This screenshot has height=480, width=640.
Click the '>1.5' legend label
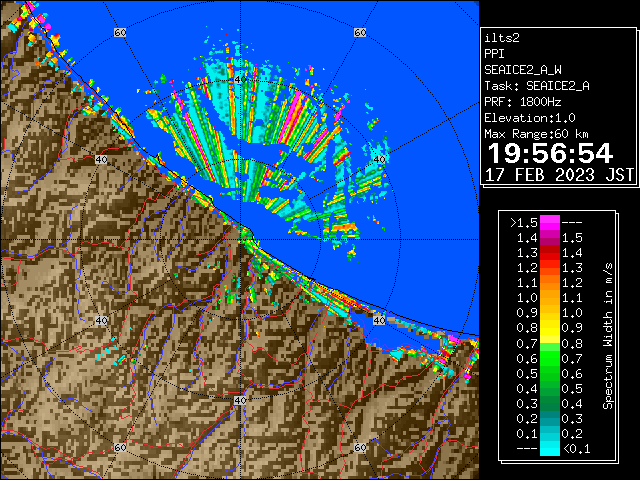tap(524, 223)
